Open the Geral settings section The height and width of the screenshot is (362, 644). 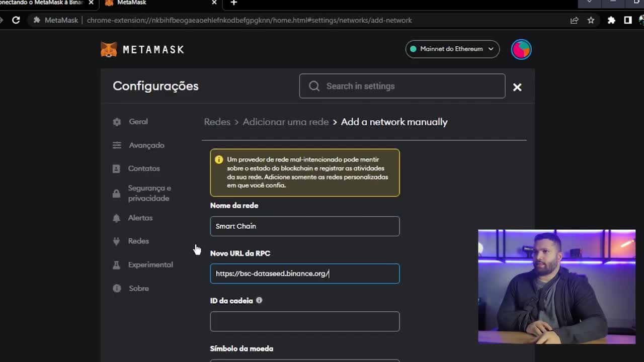138,122
